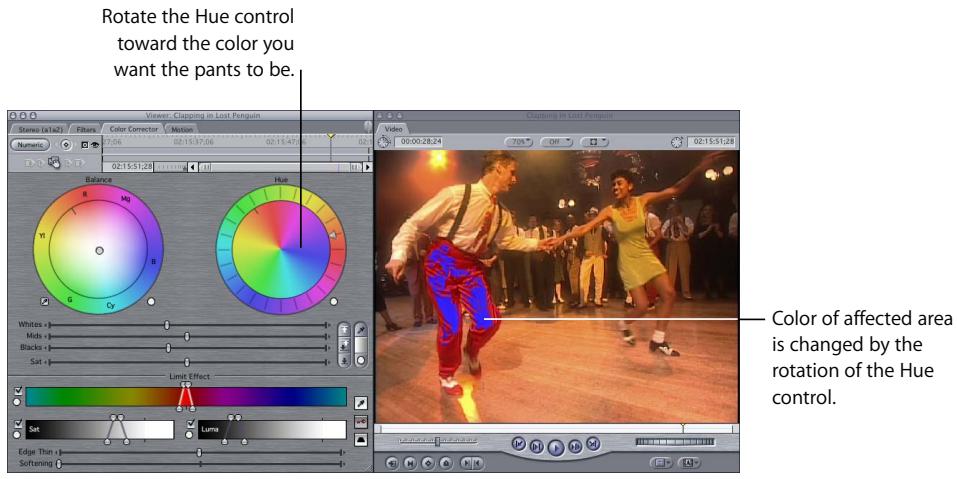Click the yellow playhead marker in the Viewer ruler
This screenshot has height=479, width=957.
pos(331,136)
